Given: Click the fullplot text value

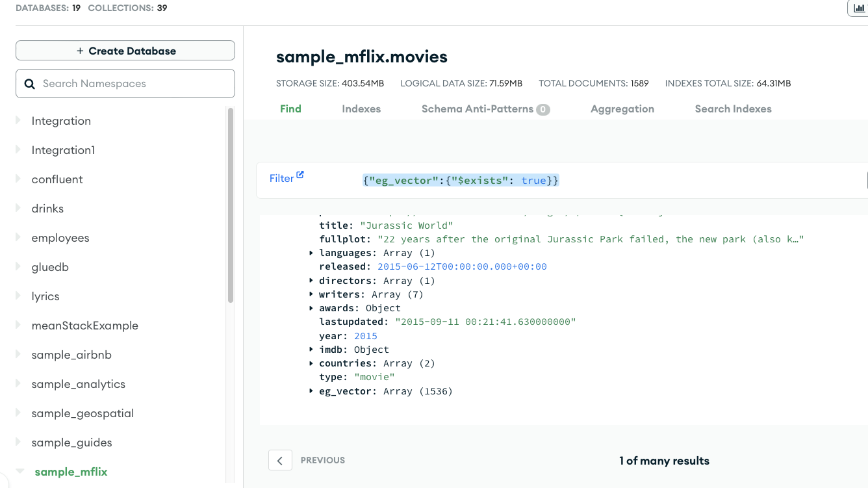Looking at the screenshot, I should (591, 239).
